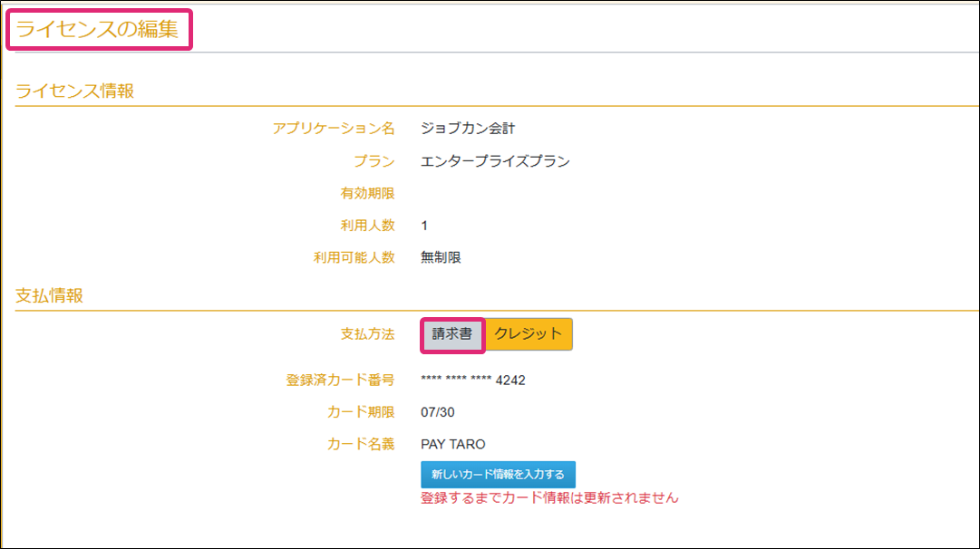The height and width of the screenshot is (549, 980).
Task: Click the 利用人数 label
Action: tap(367, 225)
